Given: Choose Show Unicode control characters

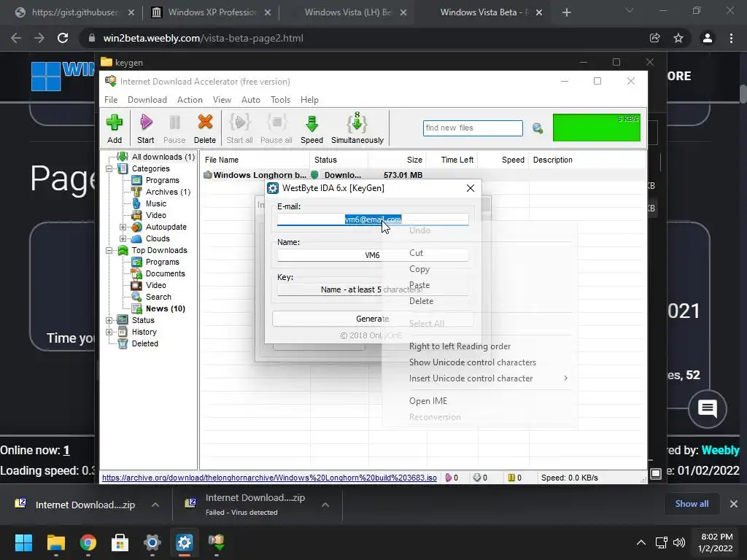Looking at the screenshot, I should pos(480,362).
